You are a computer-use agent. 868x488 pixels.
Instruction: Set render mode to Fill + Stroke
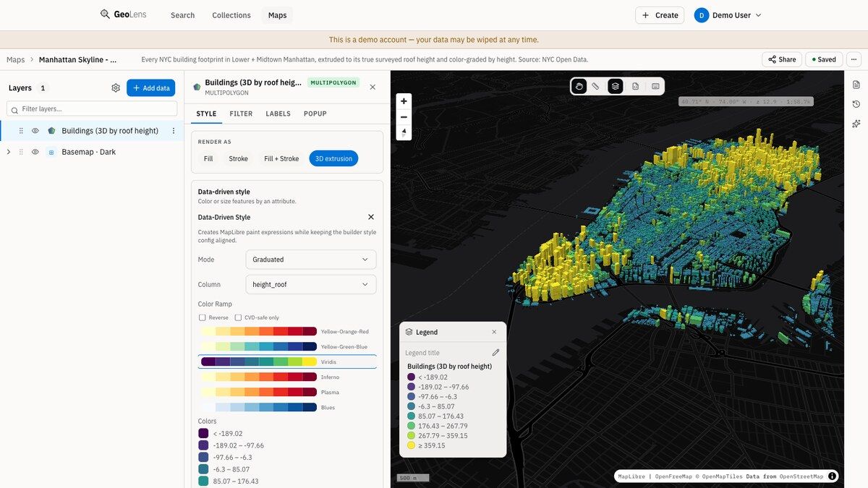[281, 158]
